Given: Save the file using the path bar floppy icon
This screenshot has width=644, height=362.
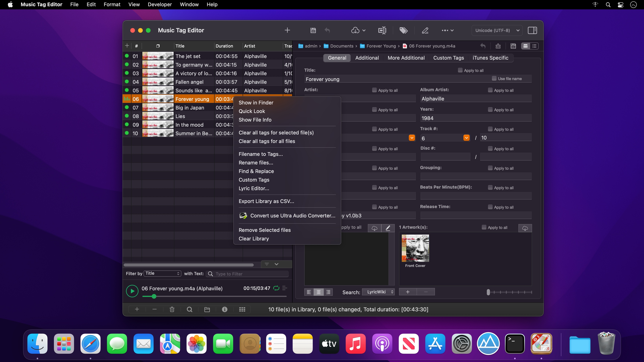Looking at the screenshot, I should tap(513, 46).
